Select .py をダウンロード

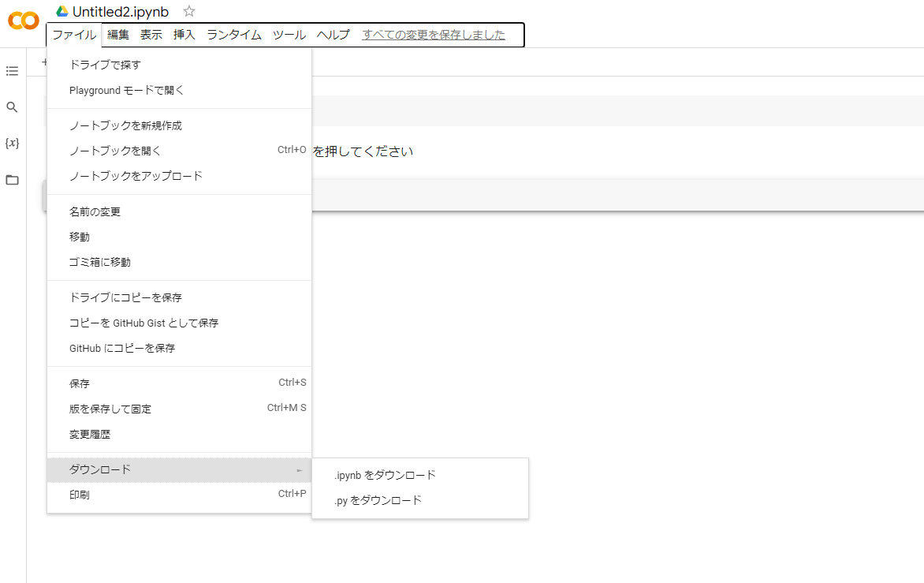coord(378,500)
